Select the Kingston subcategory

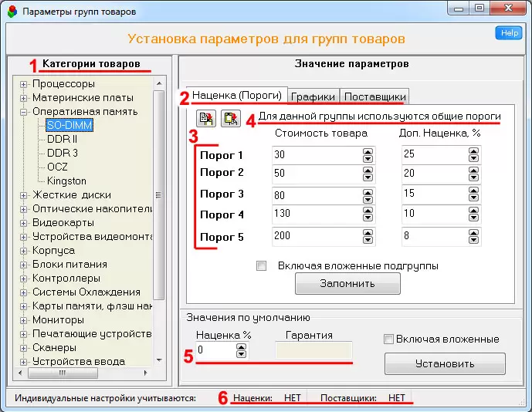pos(66,181)
